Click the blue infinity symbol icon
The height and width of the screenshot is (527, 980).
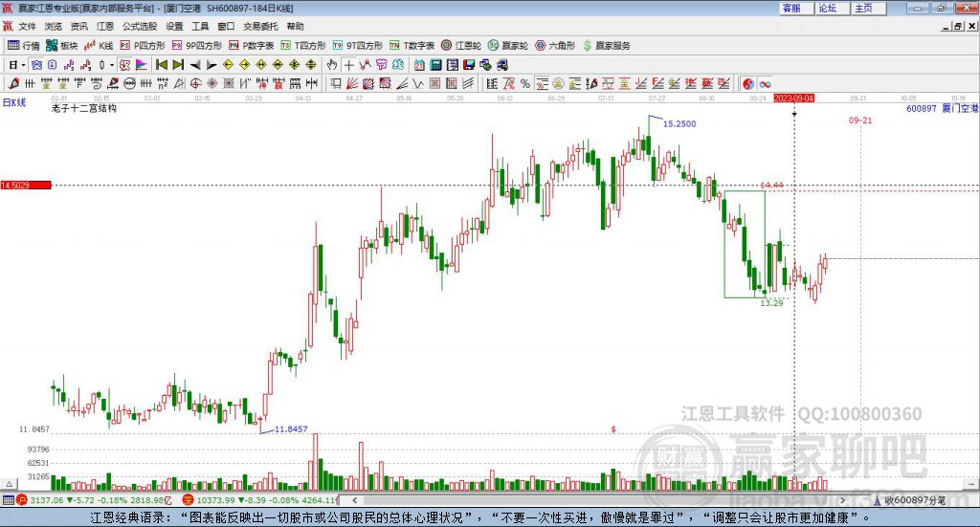(x=765, y=83)
